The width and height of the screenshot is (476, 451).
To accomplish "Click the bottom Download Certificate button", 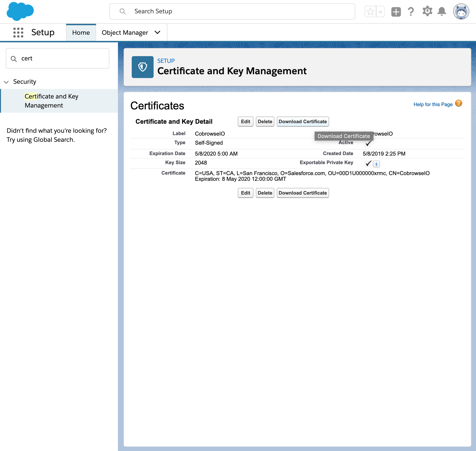I will (x=302, y=193).
